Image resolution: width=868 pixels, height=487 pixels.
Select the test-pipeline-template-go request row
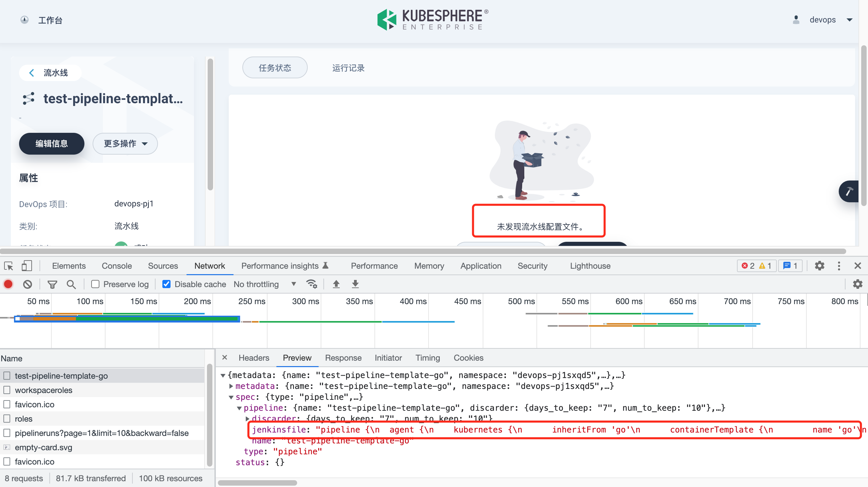click(x=61, y=376)
